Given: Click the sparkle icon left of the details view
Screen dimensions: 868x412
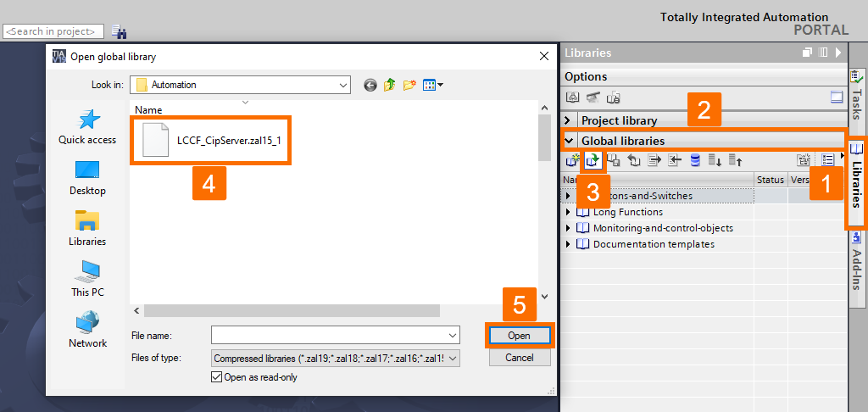Looking at the screenshot, I should 804,160.
